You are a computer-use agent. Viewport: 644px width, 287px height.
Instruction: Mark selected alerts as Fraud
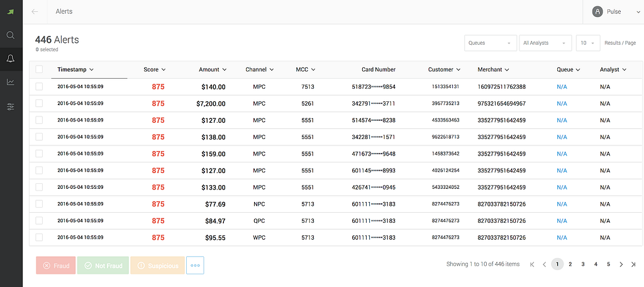tap(56, 266)
